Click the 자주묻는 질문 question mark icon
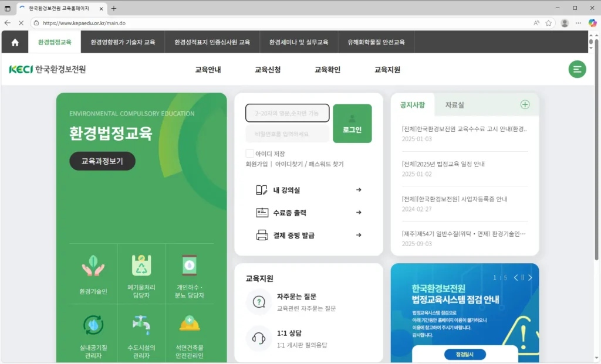This screenshot has height=364, width=601. point(258,301)
